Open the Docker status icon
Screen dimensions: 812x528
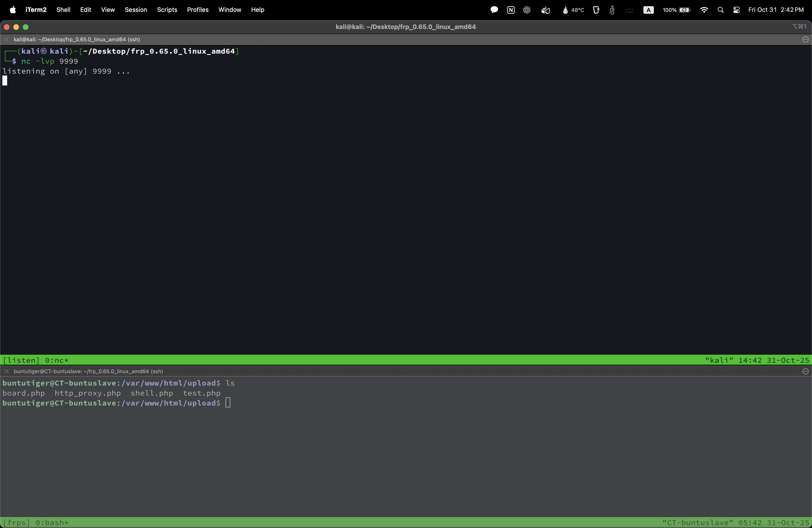click(x=546, y=10)
